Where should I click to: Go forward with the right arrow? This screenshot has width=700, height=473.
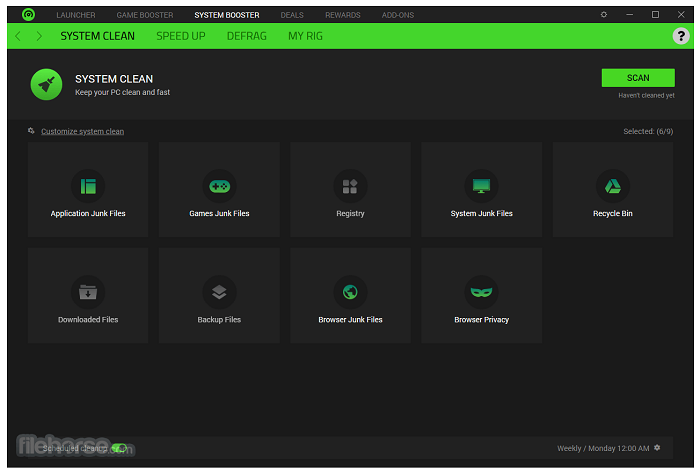pos(39,36)
